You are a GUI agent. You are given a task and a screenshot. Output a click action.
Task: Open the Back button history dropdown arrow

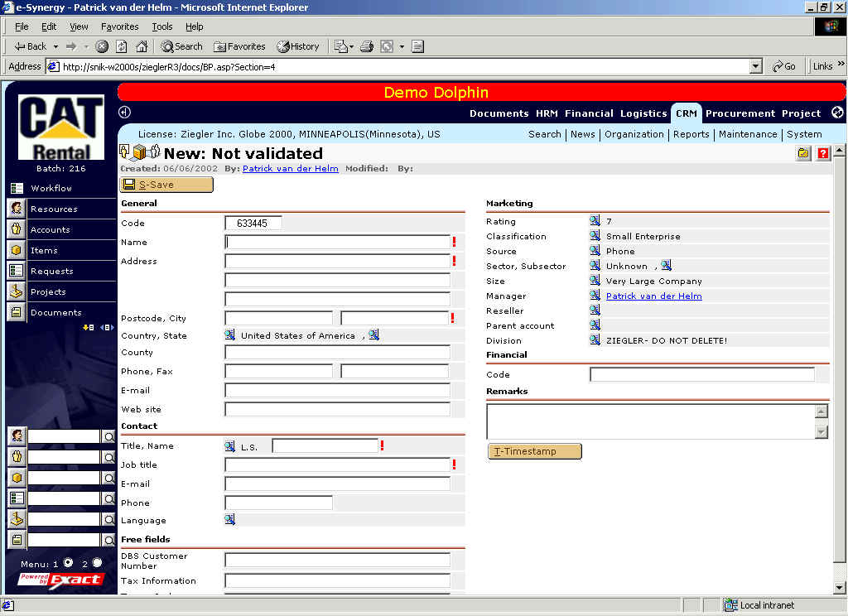(55, 46)
